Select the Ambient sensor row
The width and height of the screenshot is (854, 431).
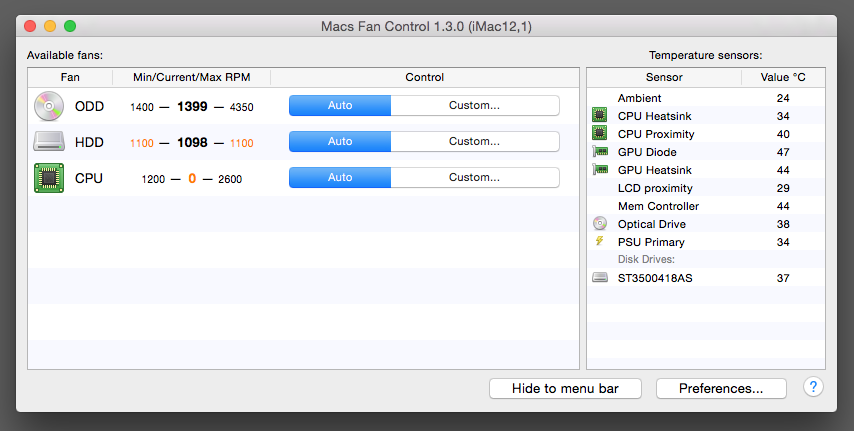(706, 98)
